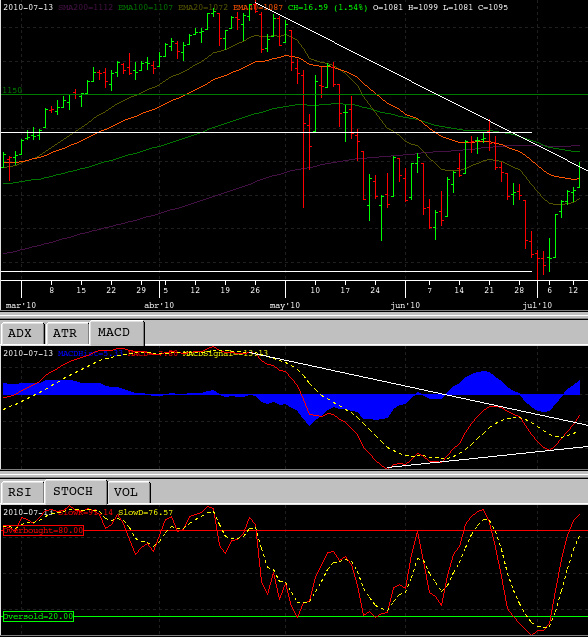Viewport: 588px width, 637px height.
Task: Click the 26 date tick in April
Action: 255,290
